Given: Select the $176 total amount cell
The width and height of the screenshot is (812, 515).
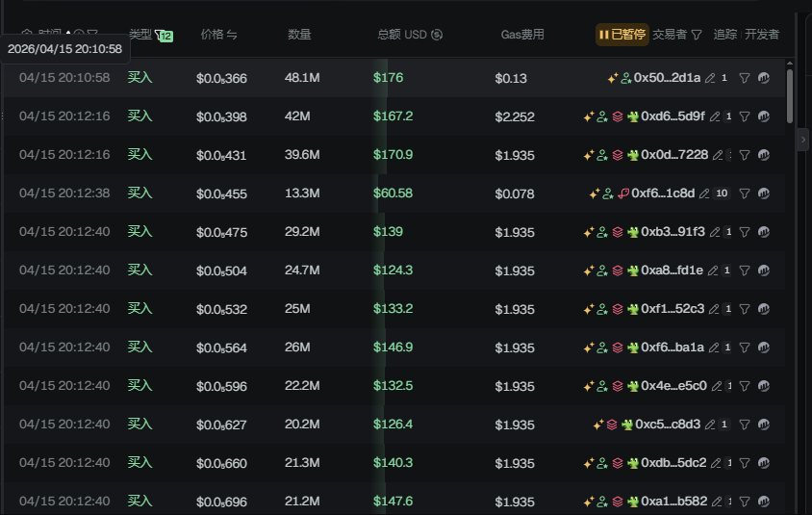Looking at the screenshot, I should 389,78.
